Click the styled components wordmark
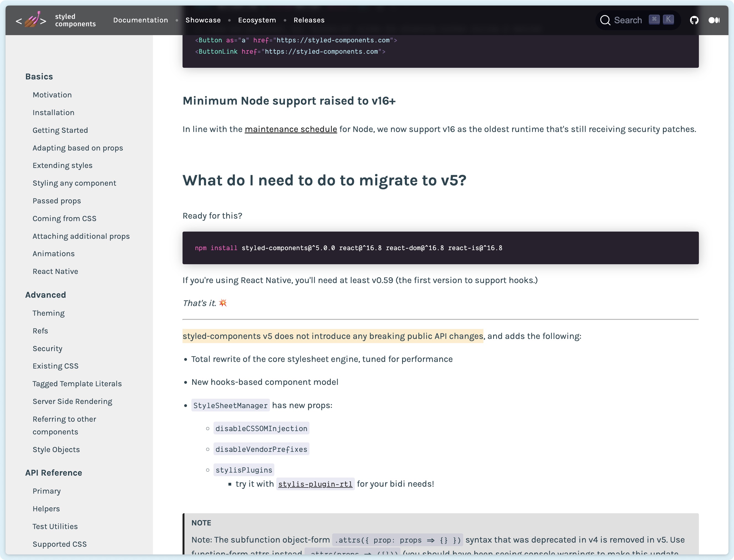 tap(75, 20)
